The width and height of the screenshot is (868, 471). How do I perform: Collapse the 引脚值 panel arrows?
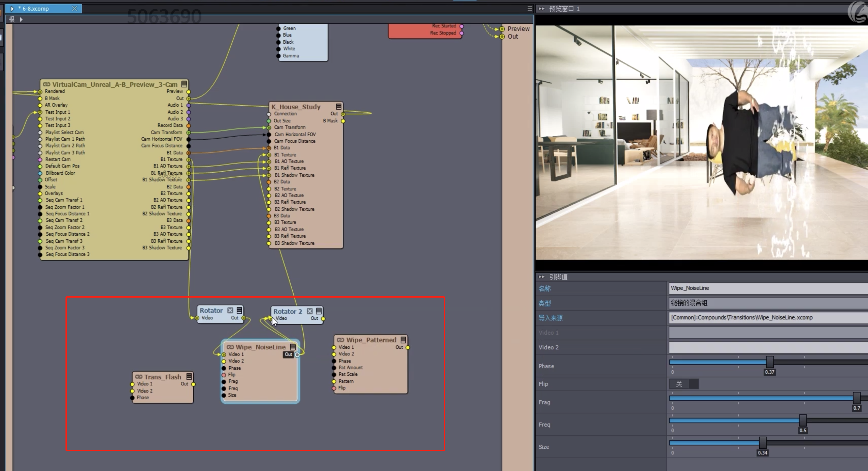[542, 277]
